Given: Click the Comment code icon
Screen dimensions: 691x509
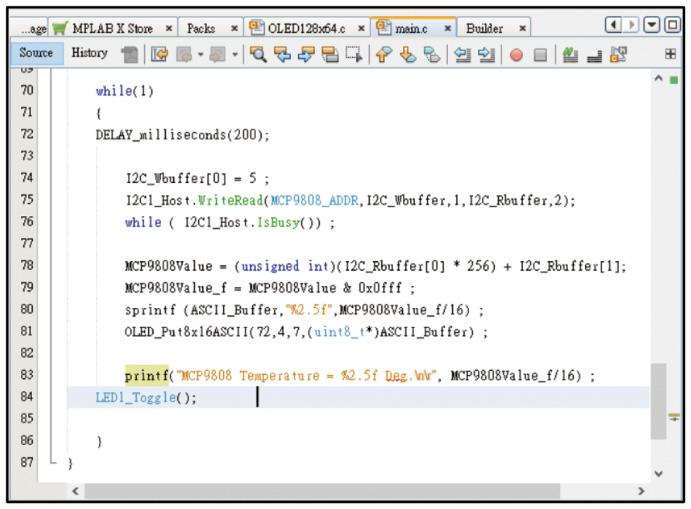Looking at the screenshot, I should [x=570, y=54].
